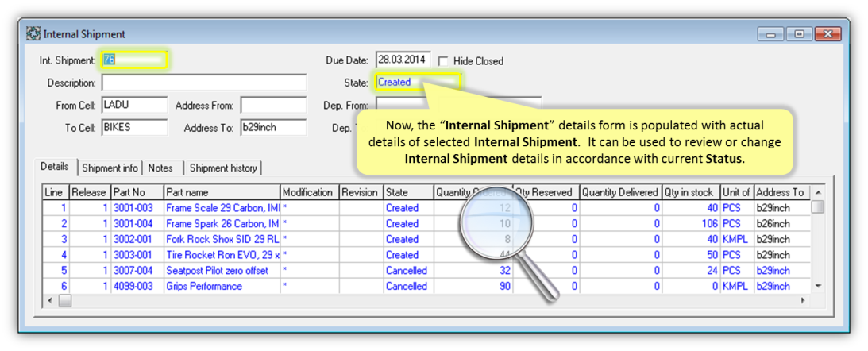This screenshot has height=351, width=868.
Task: Toggle the Hide Closed checkbox
Action: (x=443, y=60)
